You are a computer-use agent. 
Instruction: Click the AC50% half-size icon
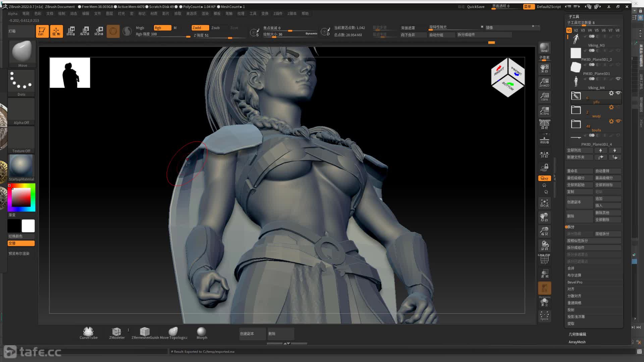tap(544, 111)
